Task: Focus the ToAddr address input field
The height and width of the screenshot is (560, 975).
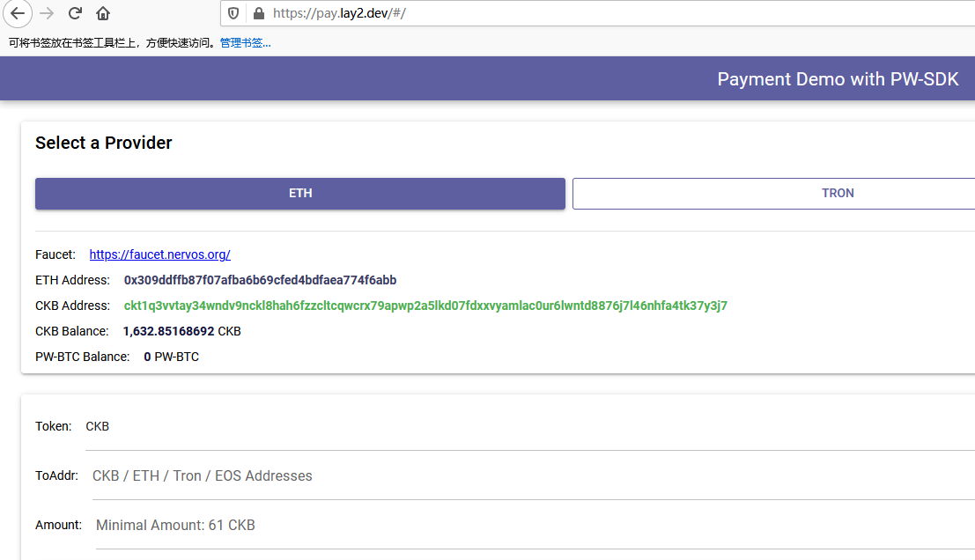Action: 534,476
